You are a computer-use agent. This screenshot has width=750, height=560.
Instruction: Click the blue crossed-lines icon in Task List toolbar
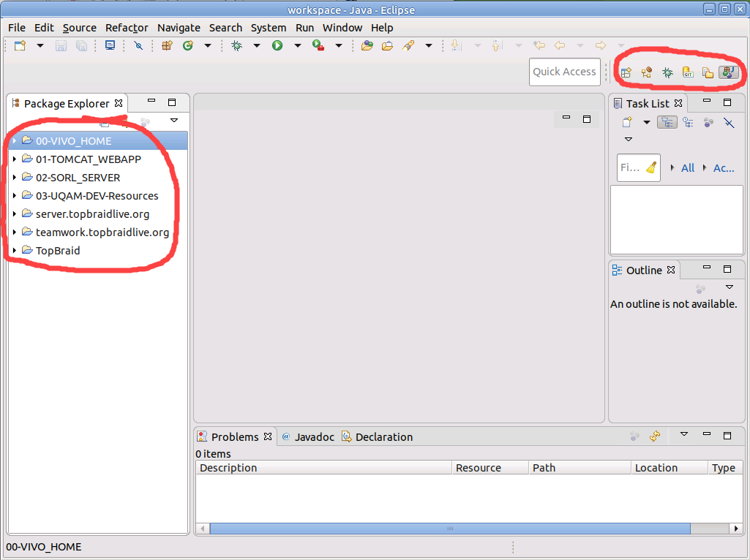coord(729,123)
